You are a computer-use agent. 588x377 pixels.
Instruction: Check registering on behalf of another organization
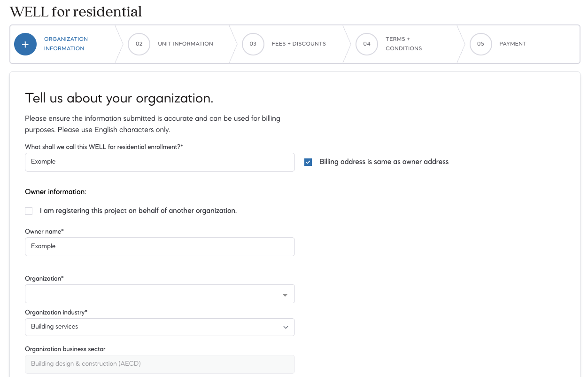(x=29, y=211)
